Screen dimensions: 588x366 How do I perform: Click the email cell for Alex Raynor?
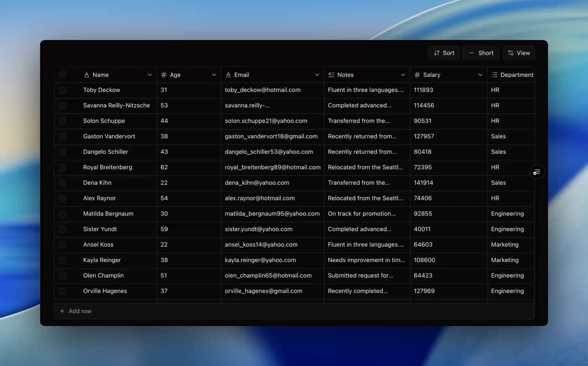point(273,198)
